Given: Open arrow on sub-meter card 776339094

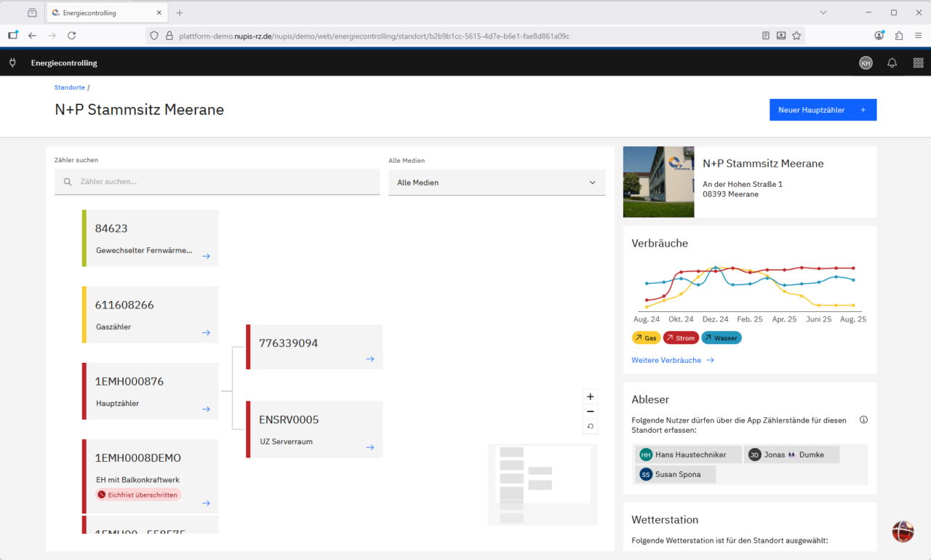Looking at the screenshot, I should [x=369, y=359].
